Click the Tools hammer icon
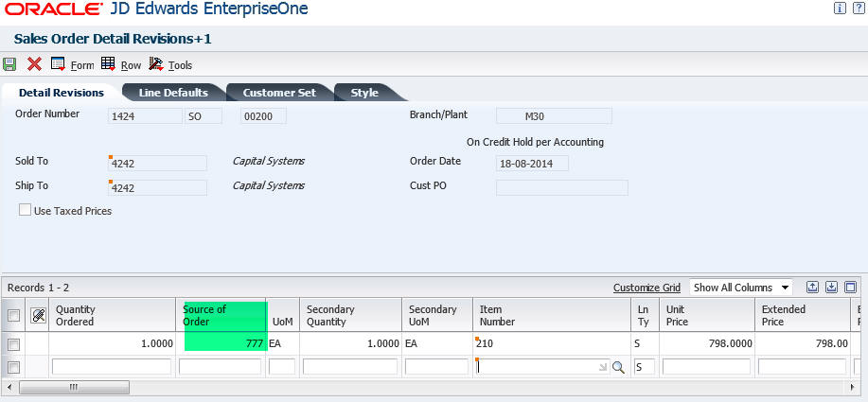This screenshot has height=402, width=868. 156,63
